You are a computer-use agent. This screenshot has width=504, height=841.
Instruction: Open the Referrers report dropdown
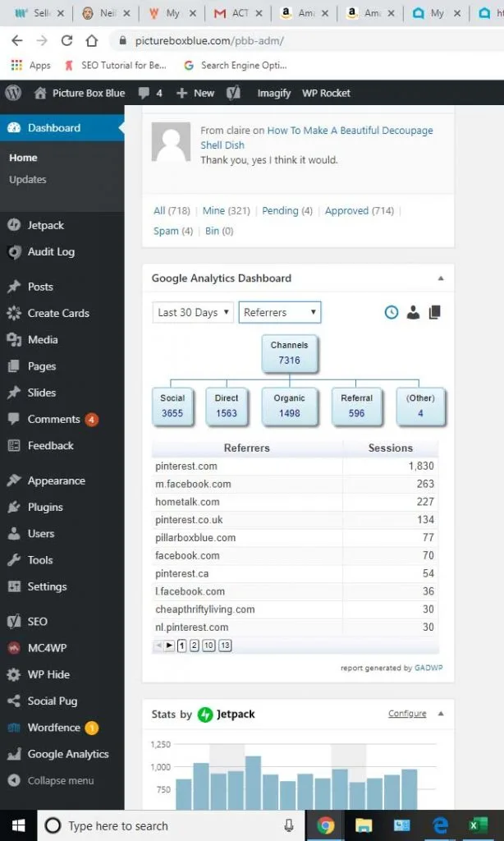tap(279, 312)
